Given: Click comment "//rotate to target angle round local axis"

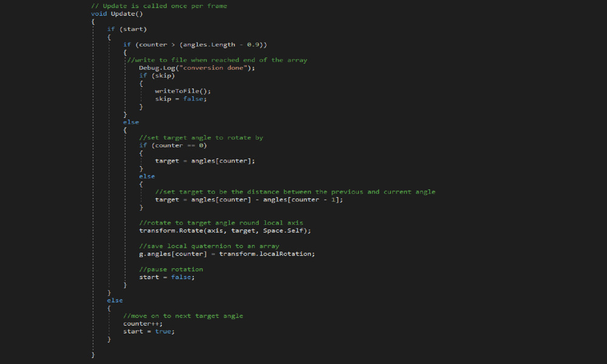Looking at the screenshot, I should click(221, 223).
